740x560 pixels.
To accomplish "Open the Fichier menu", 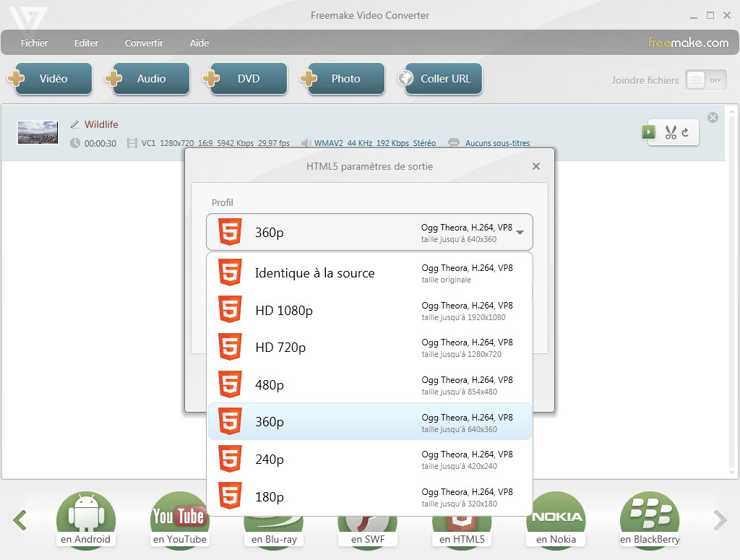I will coord(35,43).
